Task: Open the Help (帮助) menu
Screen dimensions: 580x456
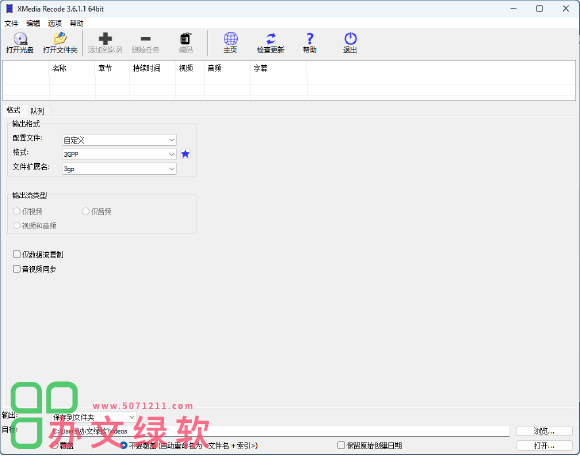Action: click(77, 24)
